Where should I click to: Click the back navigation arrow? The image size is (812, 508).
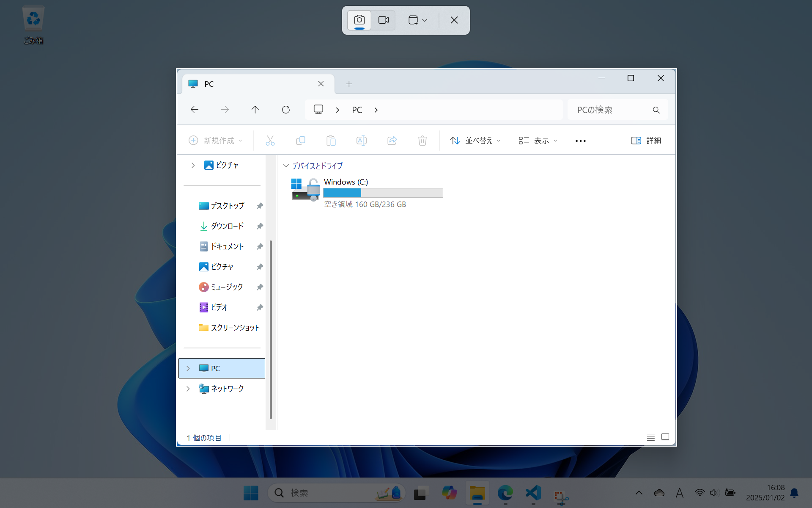point(195,110)
